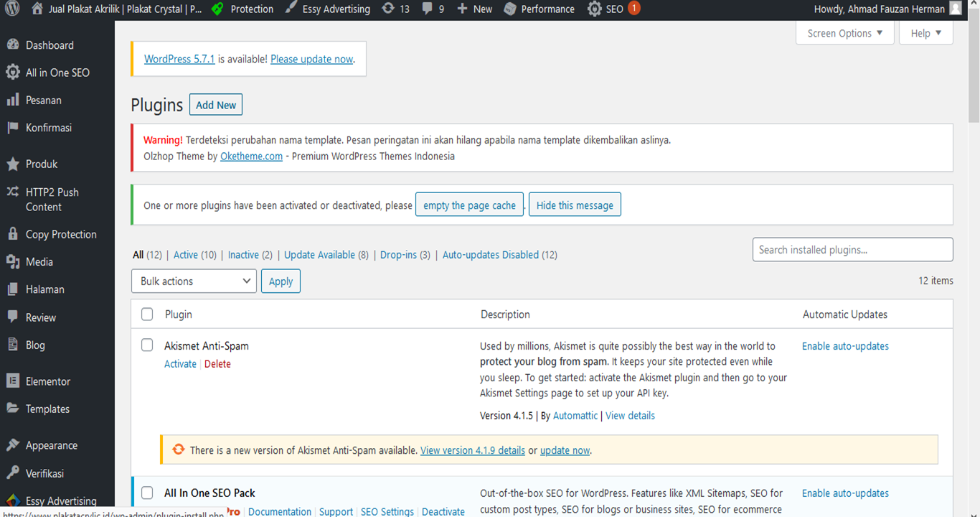980x517 pixels.
Task: Click the plus New icon
Action: 462,9
